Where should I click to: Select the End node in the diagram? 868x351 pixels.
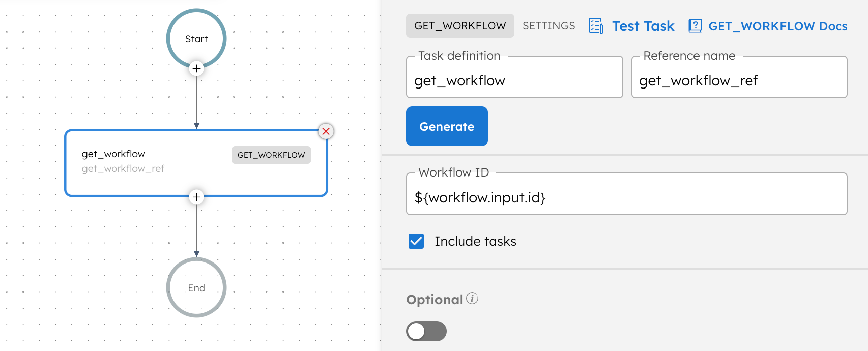point(196,288)
